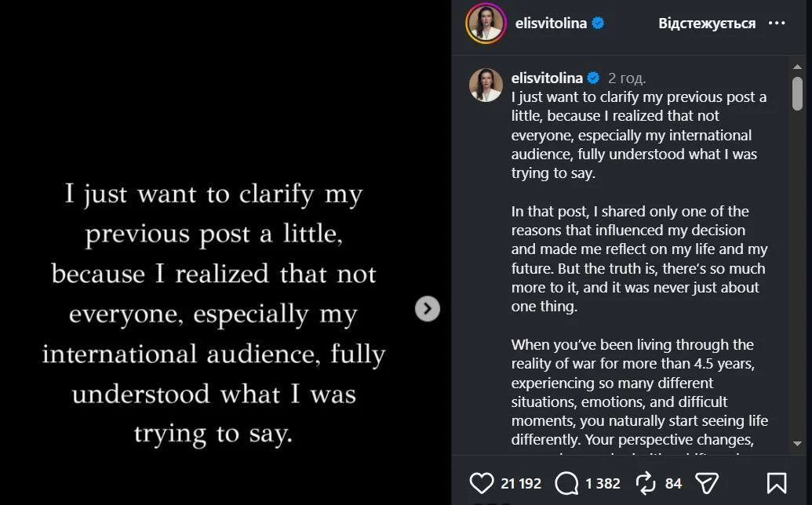Open elisvitolina username in caption
812x505 pixels.
(x=547, y=78)
